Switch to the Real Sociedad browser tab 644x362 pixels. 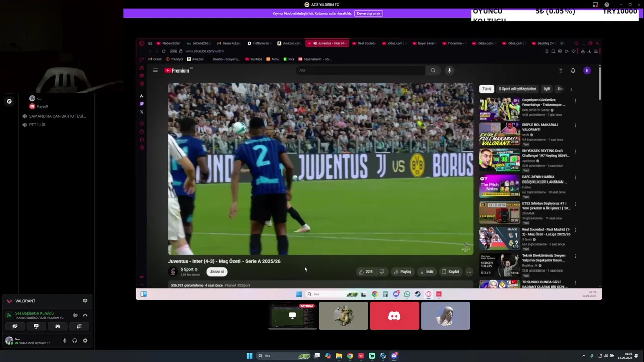pyautogui.click(x=364, y=43)
